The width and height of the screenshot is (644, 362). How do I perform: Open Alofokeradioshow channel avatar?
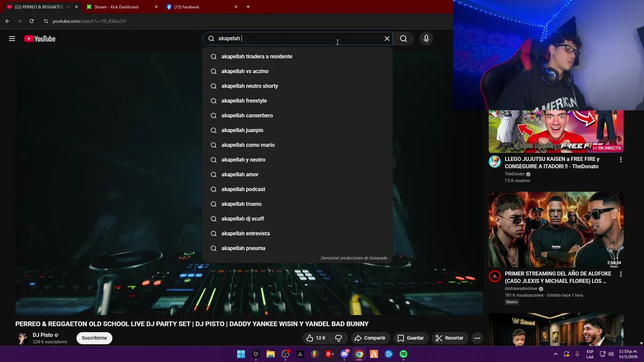(x=495, y=277)
